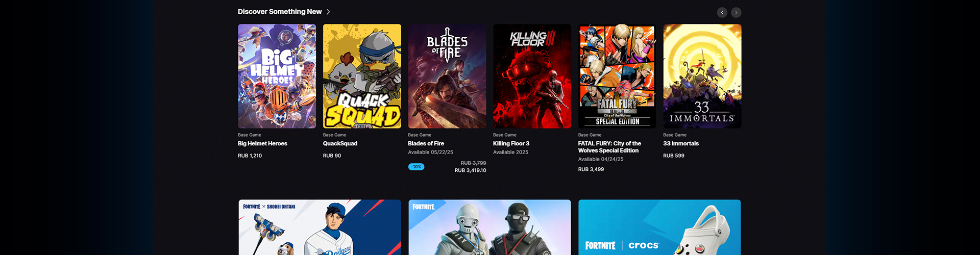The width and height of the screenshot is (980, 255).
Task: Open the Fortnite Crocs promotion banner
Action: 659,227
